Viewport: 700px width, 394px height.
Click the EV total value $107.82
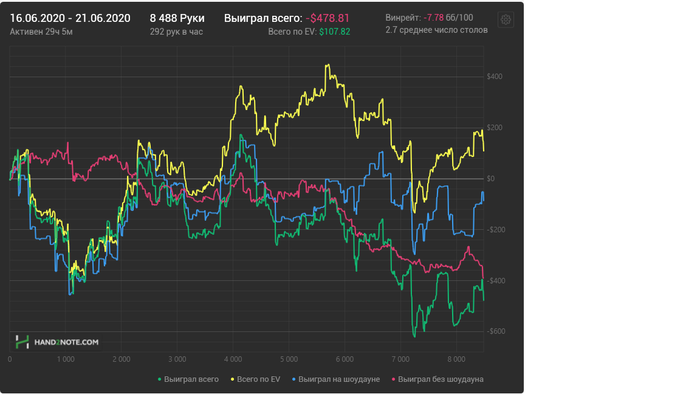coord(335,32)
